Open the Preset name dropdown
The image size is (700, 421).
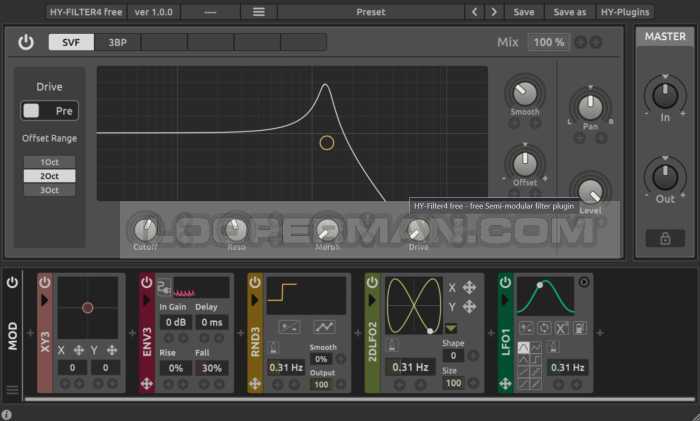[x=370, y=12]
